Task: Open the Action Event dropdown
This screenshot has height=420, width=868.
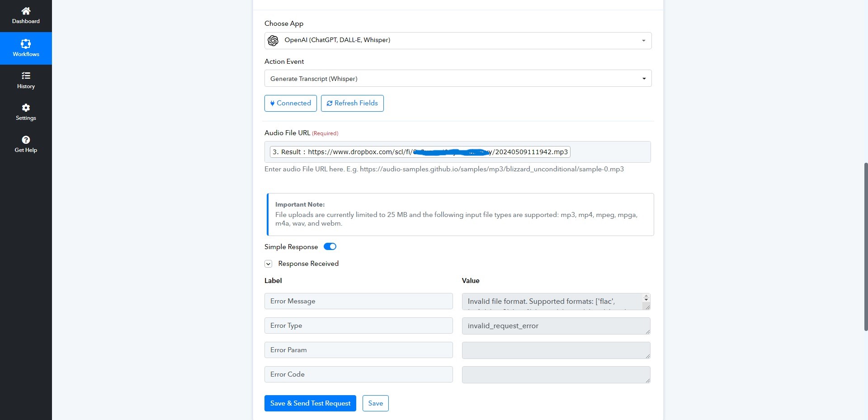Action: (458, 78)
